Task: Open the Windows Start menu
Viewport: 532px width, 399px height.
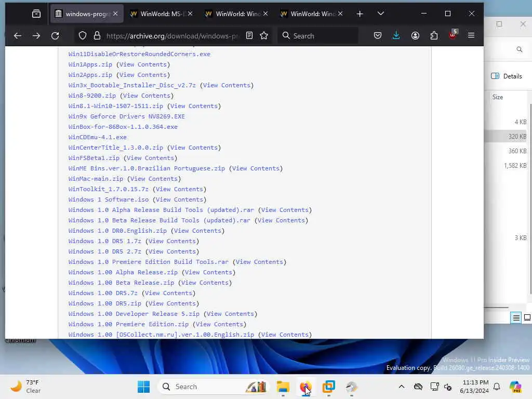Action: (x=143, y=387)
